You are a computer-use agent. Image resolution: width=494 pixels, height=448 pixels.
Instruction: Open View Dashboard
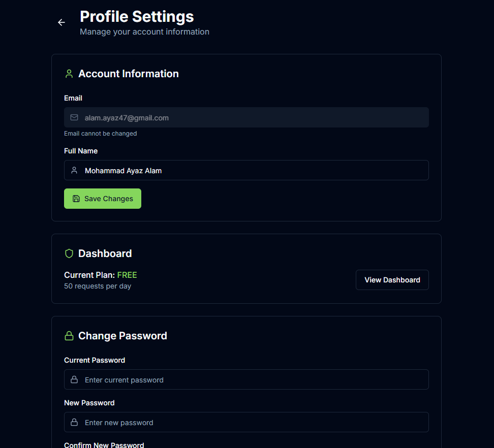pyautogui.click(x=392, y=280)
